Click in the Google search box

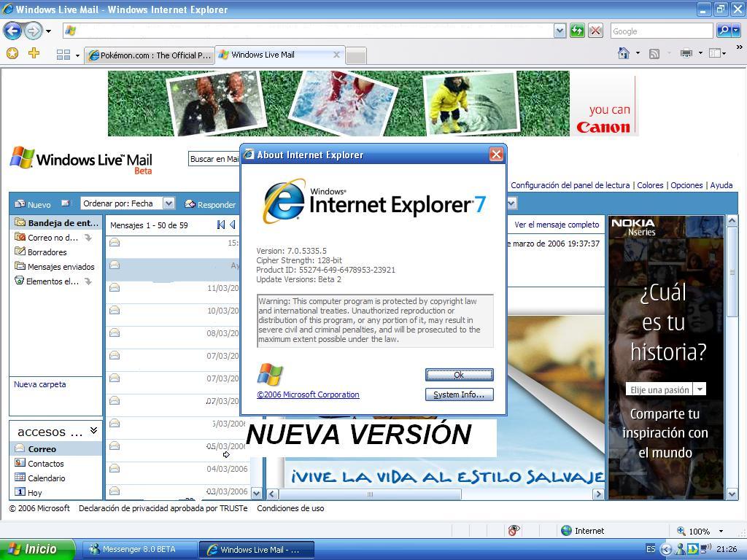click(661, 31)
